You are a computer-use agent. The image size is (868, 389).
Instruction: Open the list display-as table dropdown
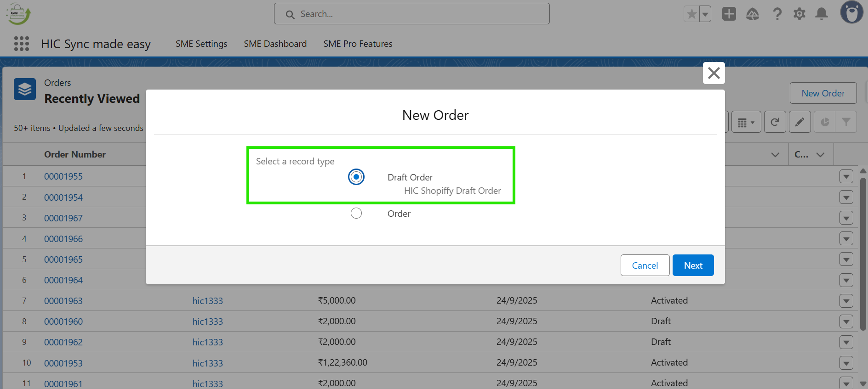pyautogui.click(x=747, y=122)
